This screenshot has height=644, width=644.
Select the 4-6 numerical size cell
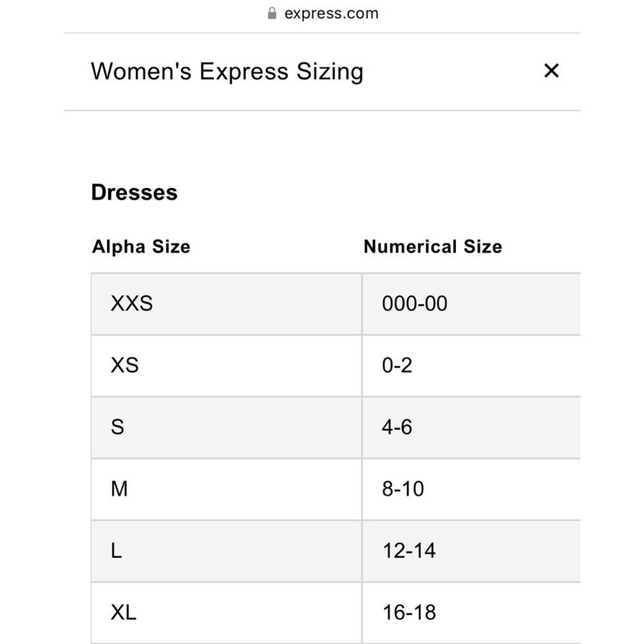point(471,427)
